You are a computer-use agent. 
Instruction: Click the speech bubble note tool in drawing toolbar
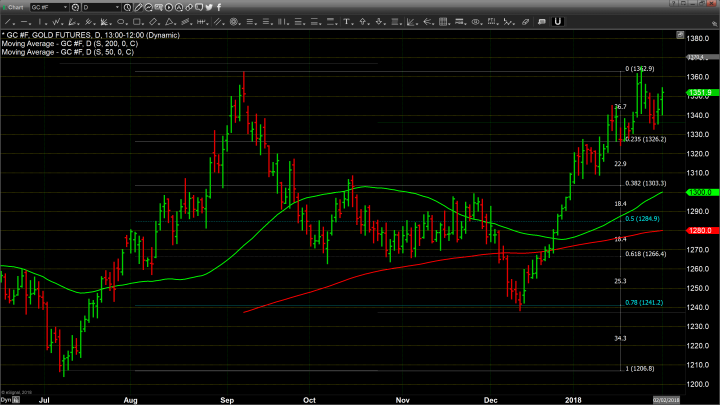point(541,22)
